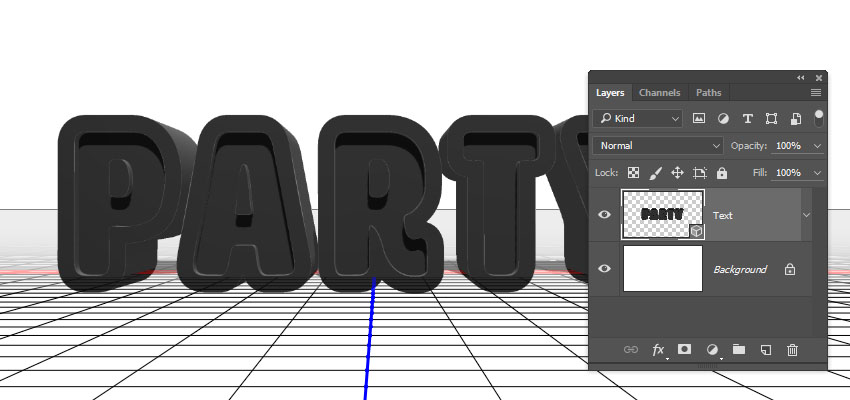850x400 pixels.
Task: Expand the Text layer's effects arrow
Action: (x=807, y=214)
